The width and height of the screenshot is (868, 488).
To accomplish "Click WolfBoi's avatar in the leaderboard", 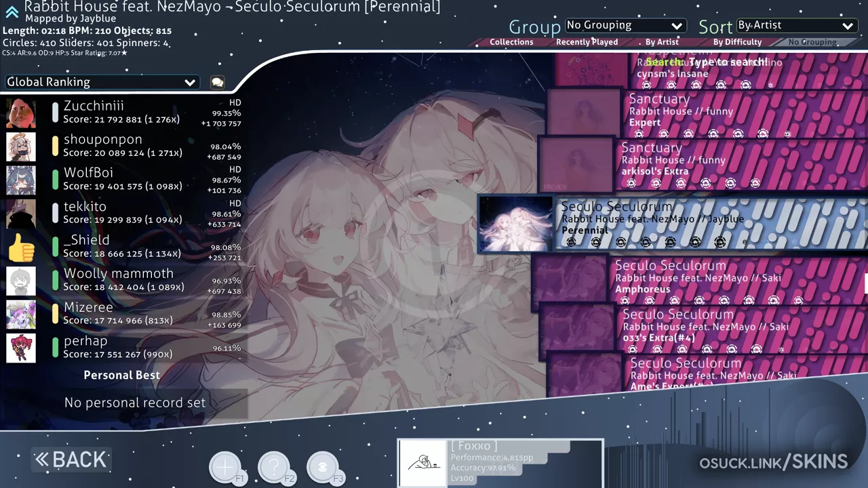I will tap(21, 180).
